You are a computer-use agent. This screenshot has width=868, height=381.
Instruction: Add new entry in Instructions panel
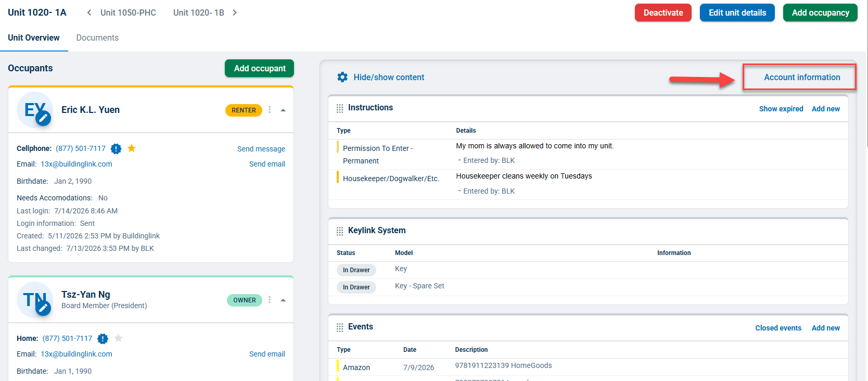pyautogui.click(x=826, y=109)
